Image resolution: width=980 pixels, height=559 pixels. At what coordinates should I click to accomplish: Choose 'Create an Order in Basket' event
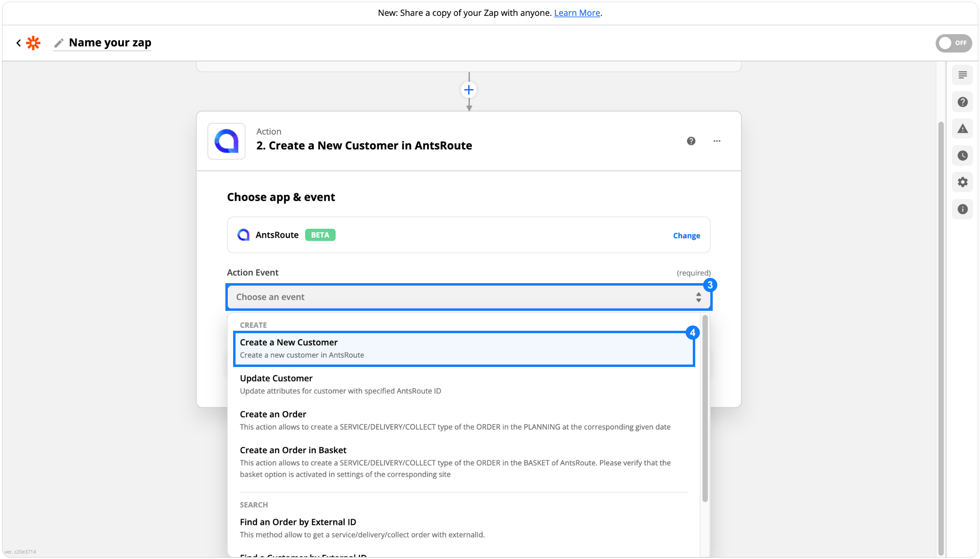click(464, 462)
